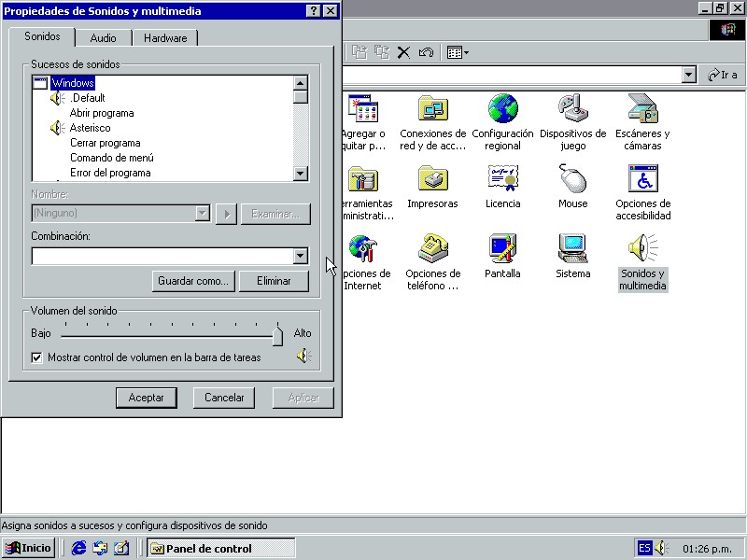
Task: Launch Internet Explorer from quick launch
Action: tap(78, 548)
